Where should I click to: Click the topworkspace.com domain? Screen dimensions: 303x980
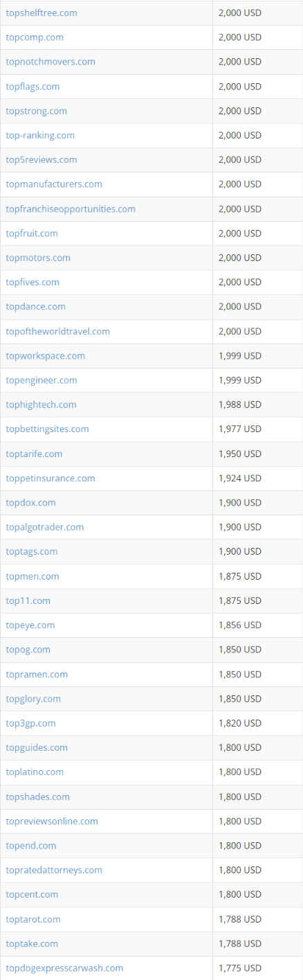click(46, 355)
